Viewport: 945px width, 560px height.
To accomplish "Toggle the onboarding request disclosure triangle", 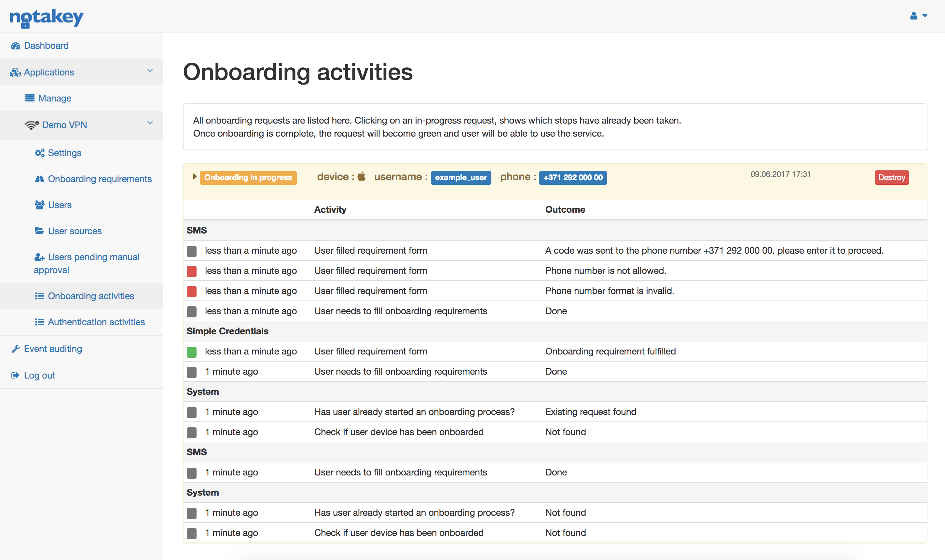I will 195,177.
